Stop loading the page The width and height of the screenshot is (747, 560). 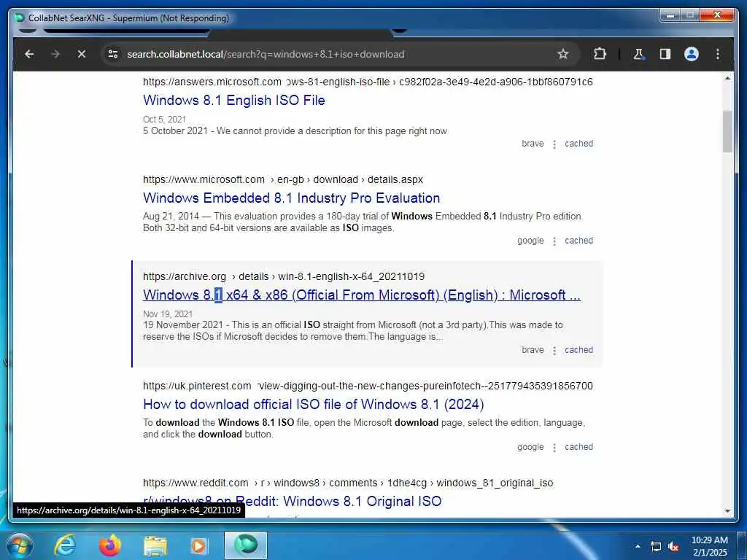pyautogui.click(x=82, y=54)
